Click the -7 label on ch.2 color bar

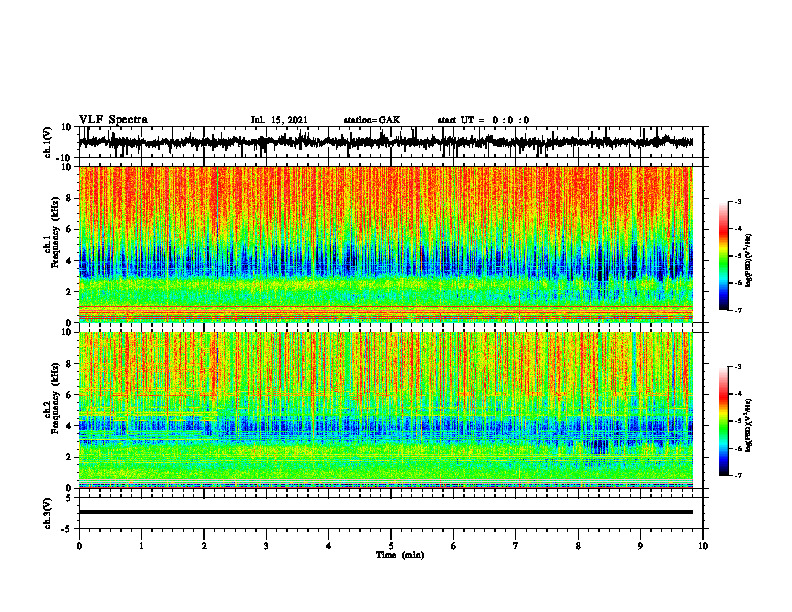click(738, 475)
